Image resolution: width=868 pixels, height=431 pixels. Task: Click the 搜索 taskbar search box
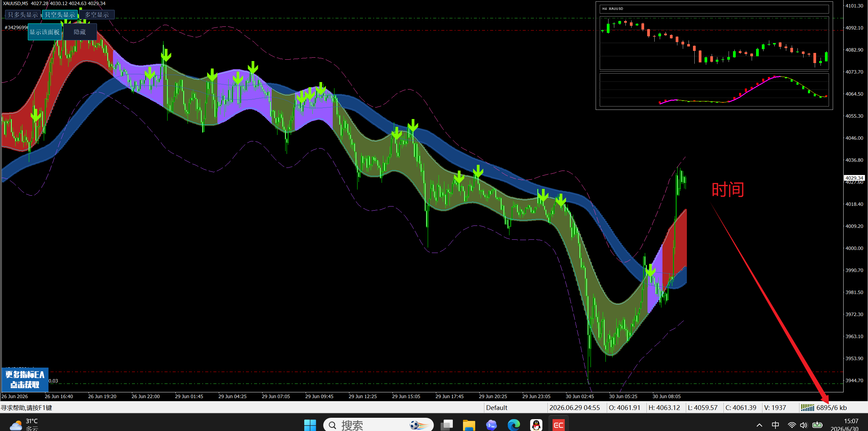378,425
